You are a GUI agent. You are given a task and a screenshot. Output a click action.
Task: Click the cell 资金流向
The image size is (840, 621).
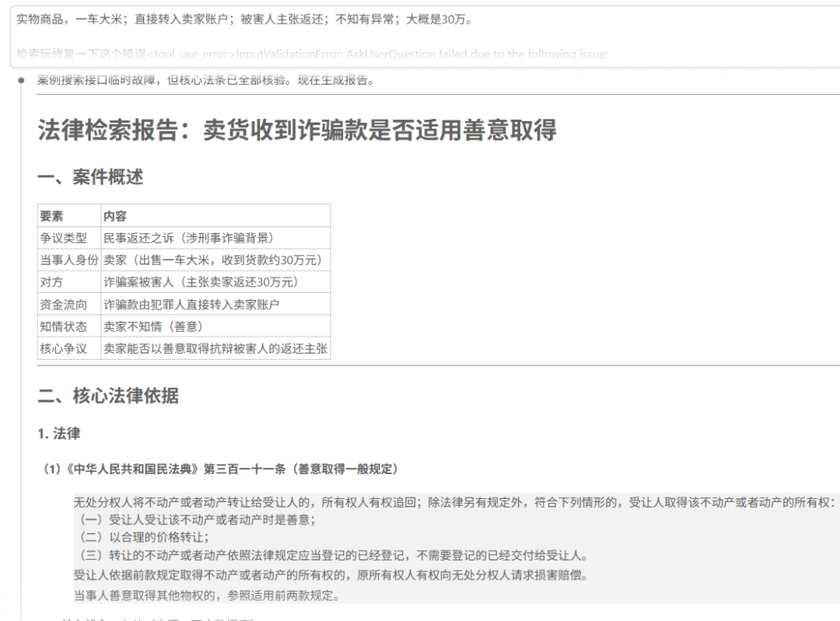(69, 304)
